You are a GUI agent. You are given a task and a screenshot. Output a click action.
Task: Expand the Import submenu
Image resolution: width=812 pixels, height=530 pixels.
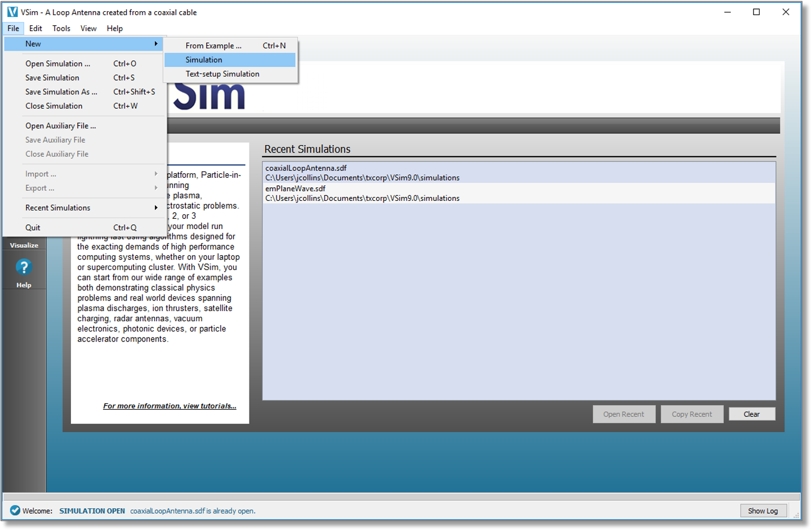click(x=84, y=174)
